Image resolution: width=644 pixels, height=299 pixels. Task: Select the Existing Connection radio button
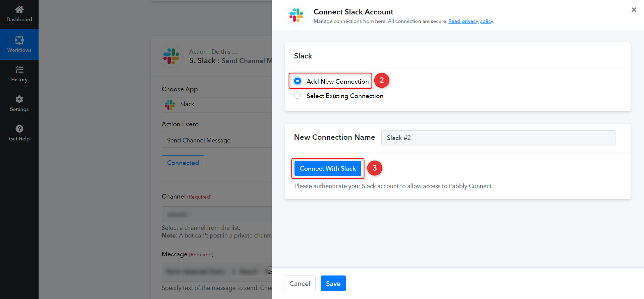(x=298, y=95)
